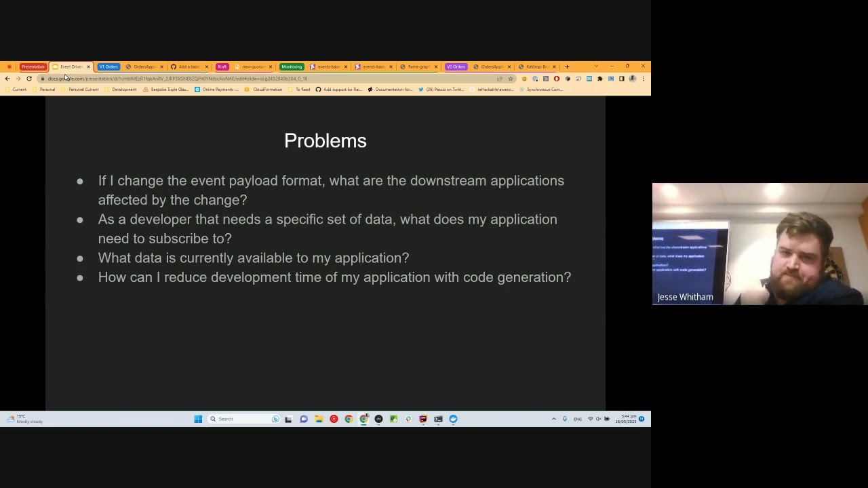
Task: Open the Terminal from the taskbar
Action: click(438, 419)
